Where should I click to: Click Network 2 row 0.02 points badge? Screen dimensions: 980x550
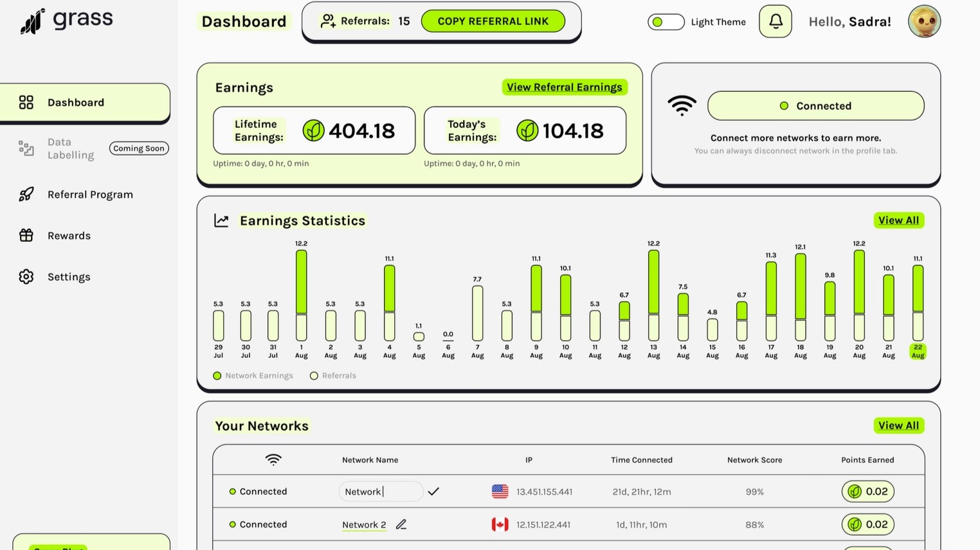click(867, 524)
